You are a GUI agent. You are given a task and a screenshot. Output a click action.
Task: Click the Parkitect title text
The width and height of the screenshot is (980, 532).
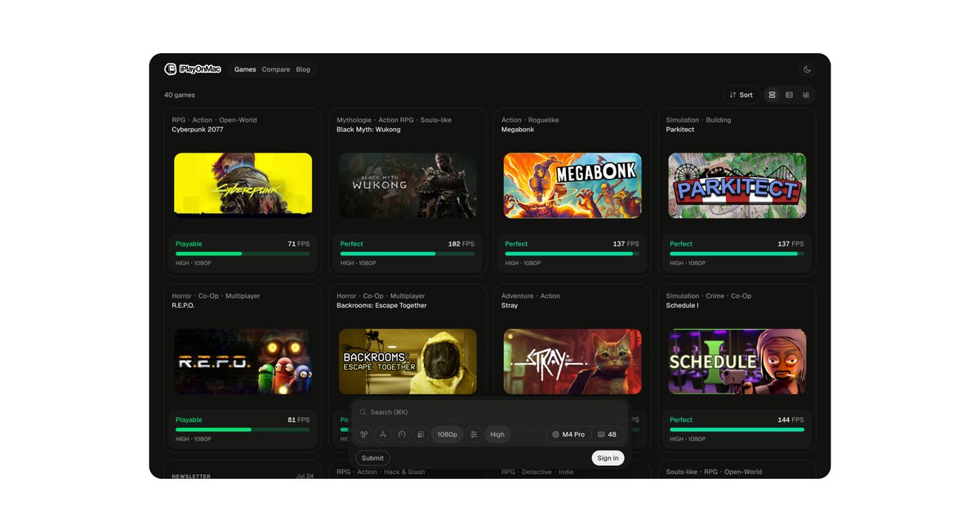tap(679, 130)
